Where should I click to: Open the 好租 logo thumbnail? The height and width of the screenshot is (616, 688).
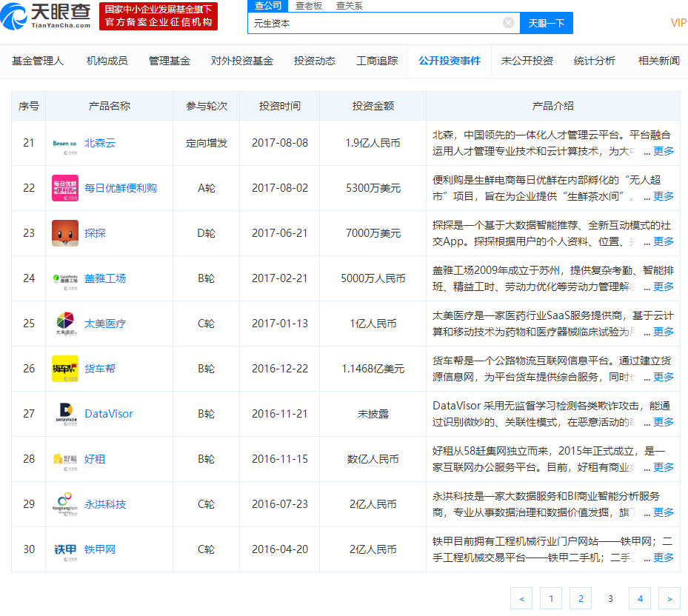[65, 459]
